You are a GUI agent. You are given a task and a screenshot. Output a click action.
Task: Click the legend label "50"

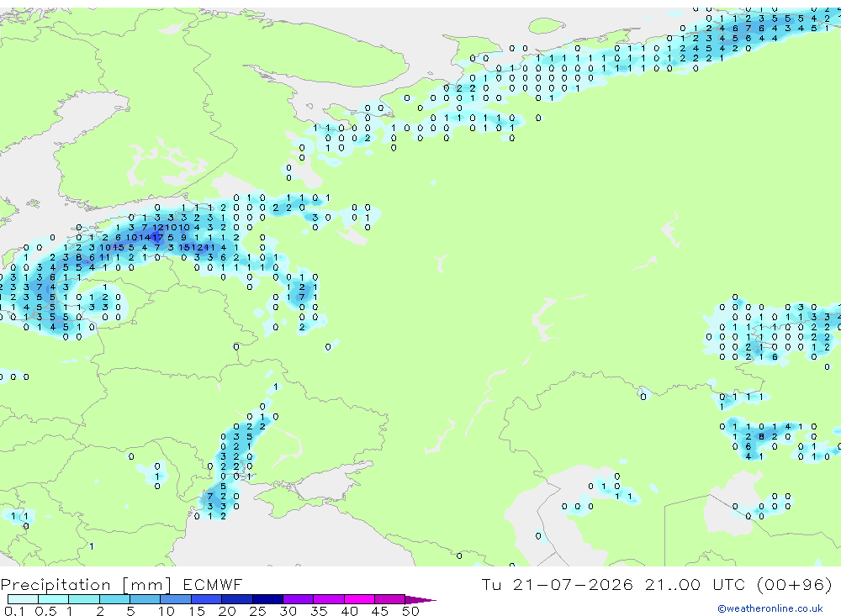[410, 611]
